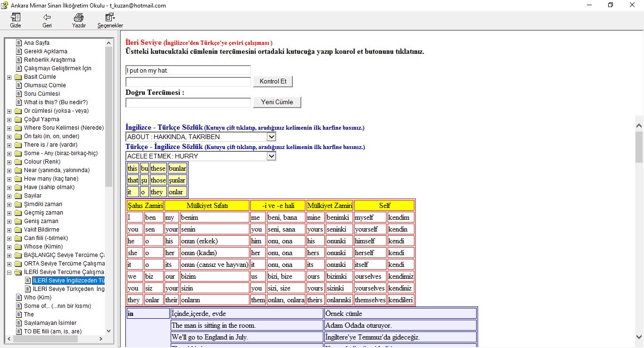644x348 pixels.
Task: Select How many (kaç tane) item
Action: pos(51,179)
